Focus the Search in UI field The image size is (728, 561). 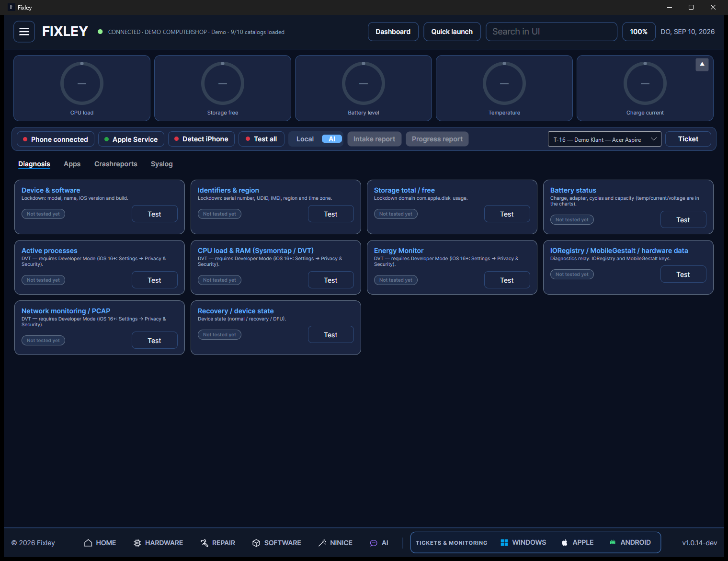coord(551,32)
